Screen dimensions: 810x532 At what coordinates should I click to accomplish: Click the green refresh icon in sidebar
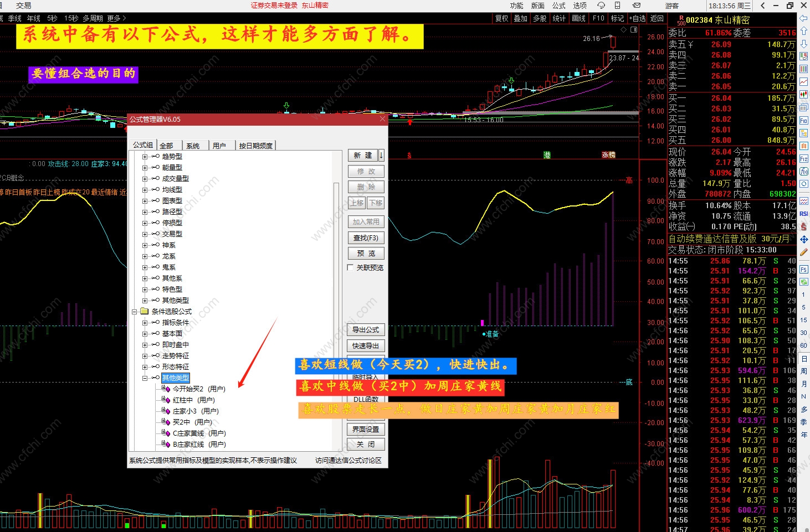804,282
